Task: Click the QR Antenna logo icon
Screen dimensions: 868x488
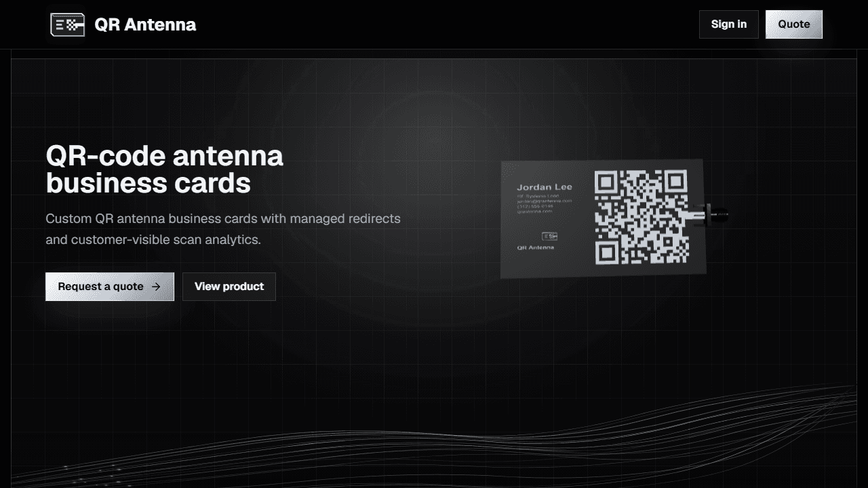Action: (68, 24)
